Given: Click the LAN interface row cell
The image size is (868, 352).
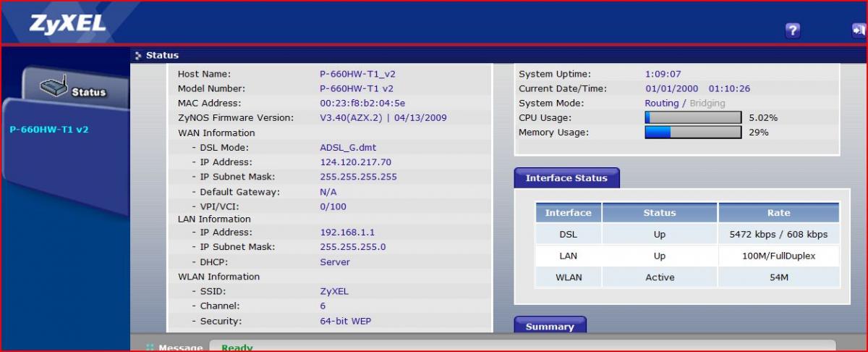Looking at the screenshot, I should tap(568, 256).
